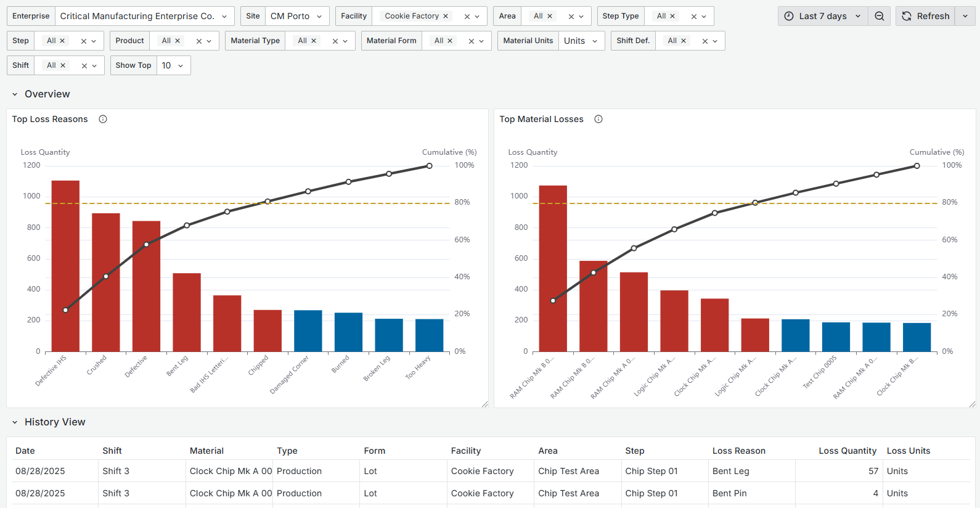
Task: Clear all selections in Area filter
Action: click(571, 17)
